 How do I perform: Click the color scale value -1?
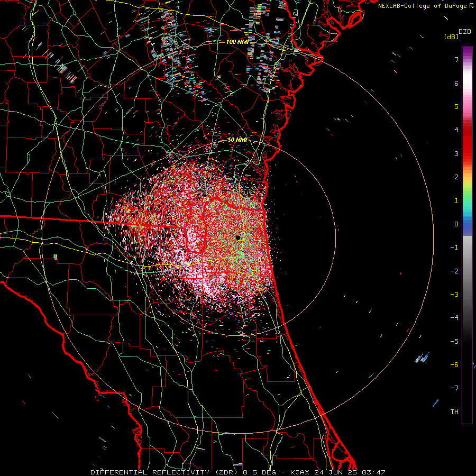[x=454, y=248]
